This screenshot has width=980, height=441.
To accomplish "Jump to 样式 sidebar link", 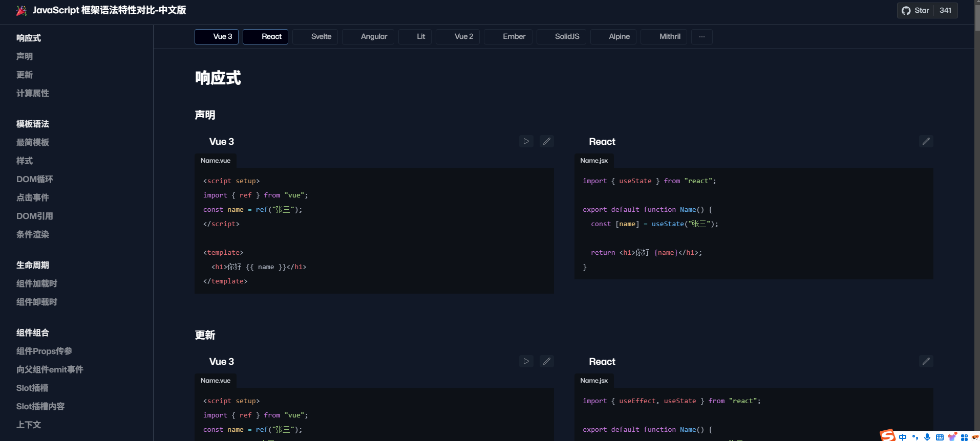I will tap(25, 161).
